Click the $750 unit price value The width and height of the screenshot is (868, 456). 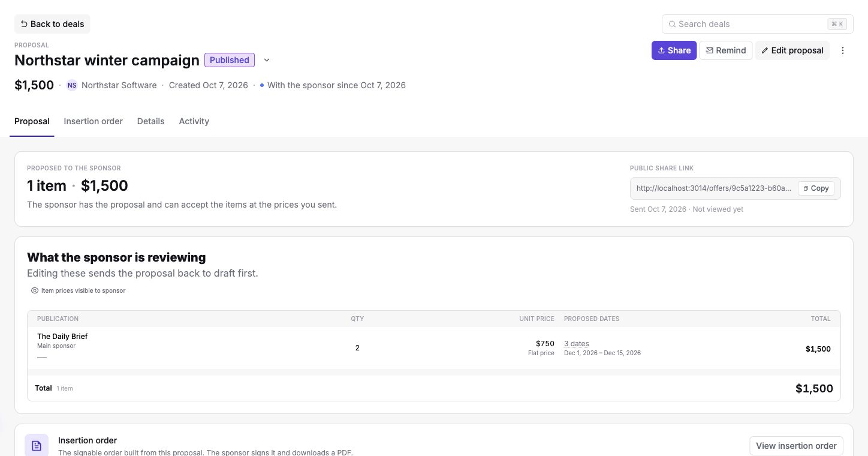point(545,344)
